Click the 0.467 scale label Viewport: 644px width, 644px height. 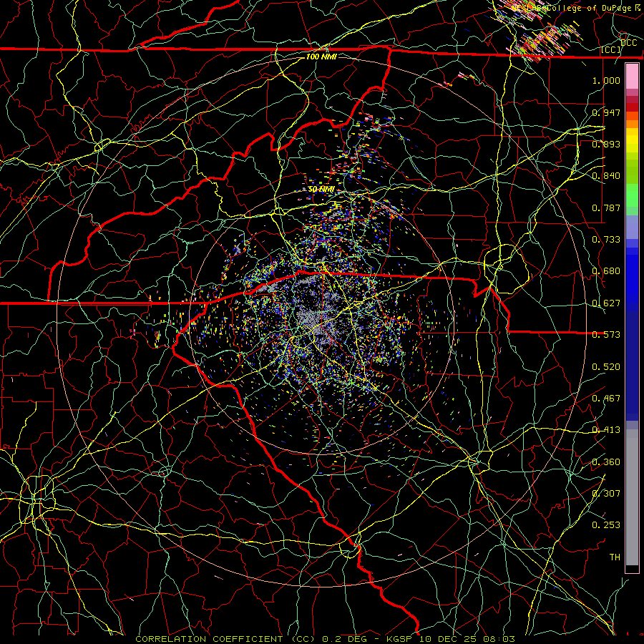point(606,399)
